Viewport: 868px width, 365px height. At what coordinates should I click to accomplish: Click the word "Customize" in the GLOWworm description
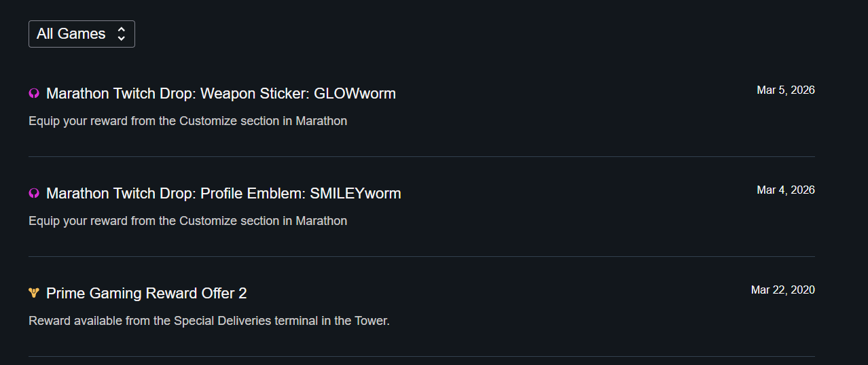point(206,121)
